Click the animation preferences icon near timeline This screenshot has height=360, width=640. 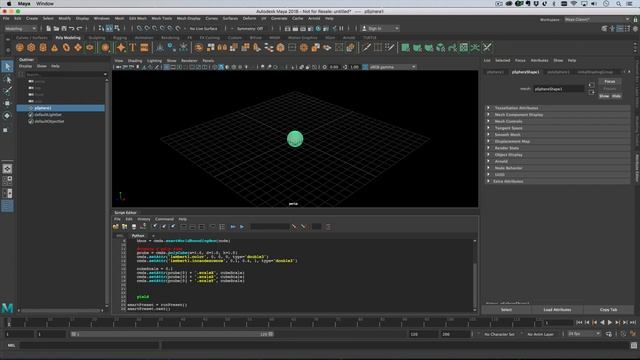[x=633, y=334]
